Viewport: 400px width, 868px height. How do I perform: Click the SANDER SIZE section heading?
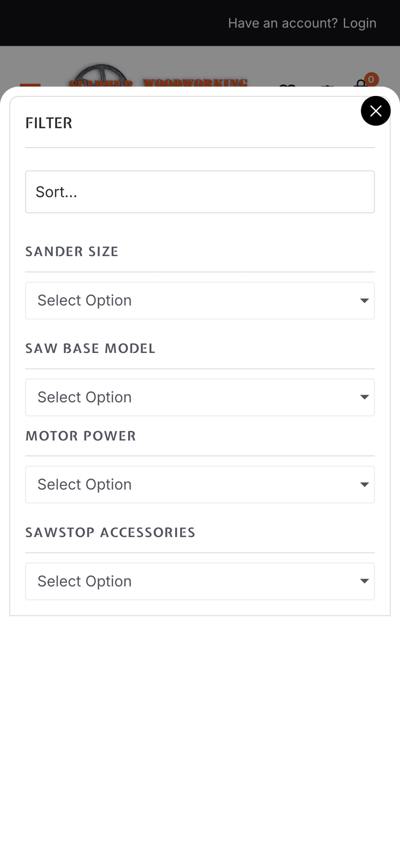click(x=72, y=252)
